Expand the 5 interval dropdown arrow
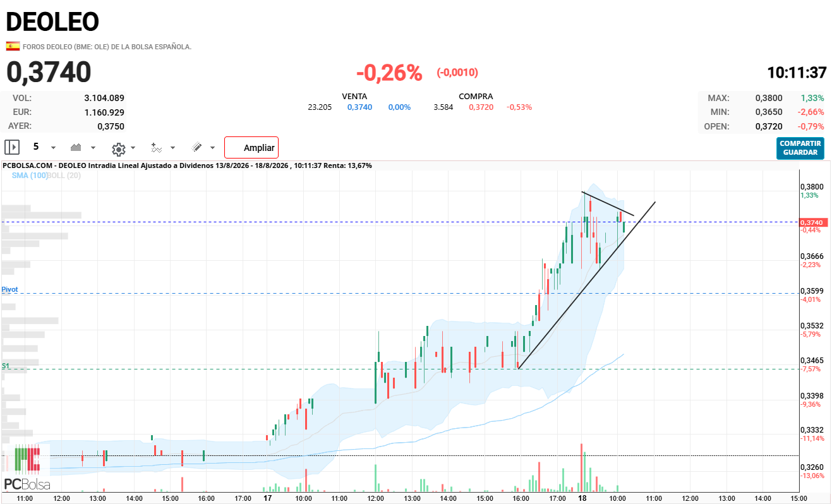The height and width of the screenshot is (504, 832). [53, 148]
